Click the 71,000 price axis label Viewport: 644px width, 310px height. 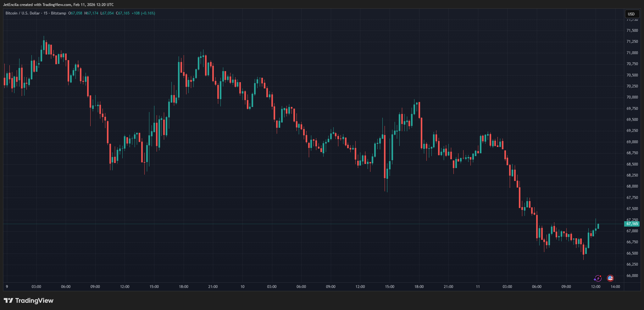click(x=632, y=53)
